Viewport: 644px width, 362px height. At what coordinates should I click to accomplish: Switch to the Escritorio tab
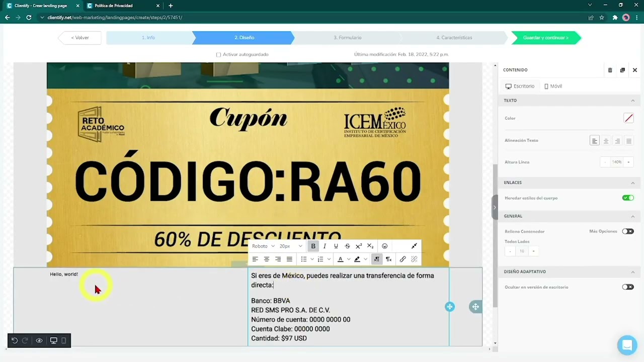click(520, 86)
